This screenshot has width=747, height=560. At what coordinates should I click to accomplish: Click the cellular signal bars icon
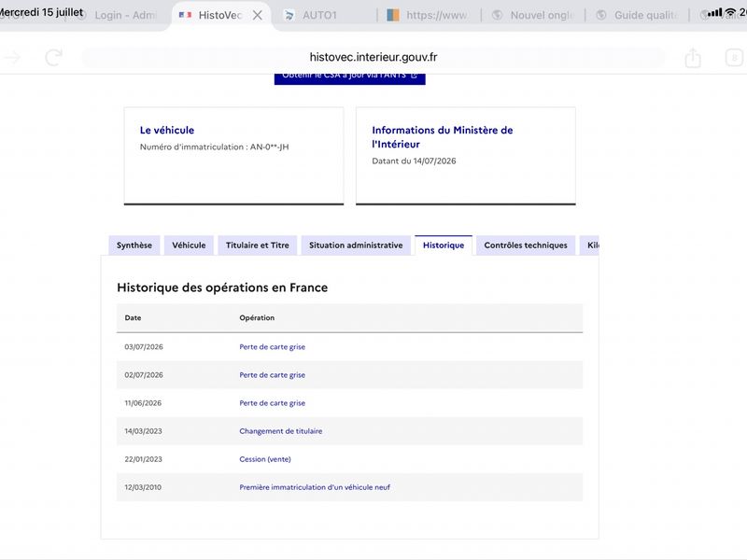(714, 13)
